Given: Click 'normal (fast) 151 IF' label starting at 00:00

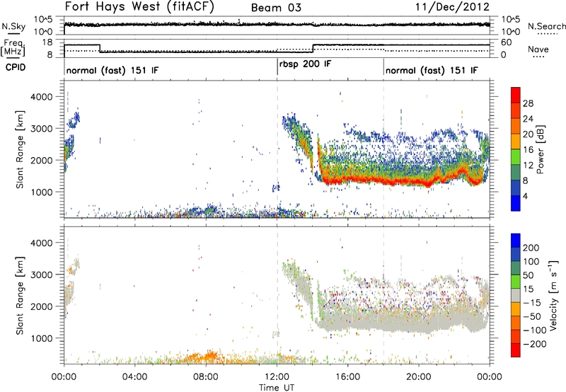Looking at the screenshot, I should coord(112,70).
